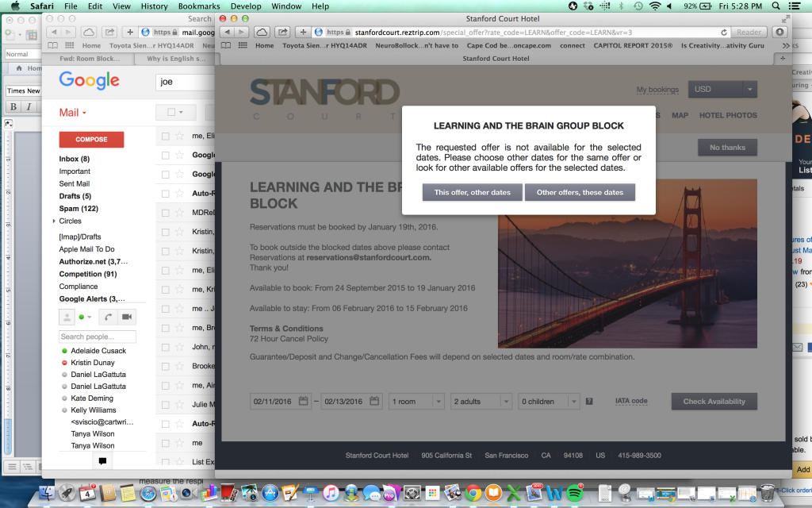Click Italic in the Word window toolbar
The image size is (812, 508).
click(x=29, y=106)
